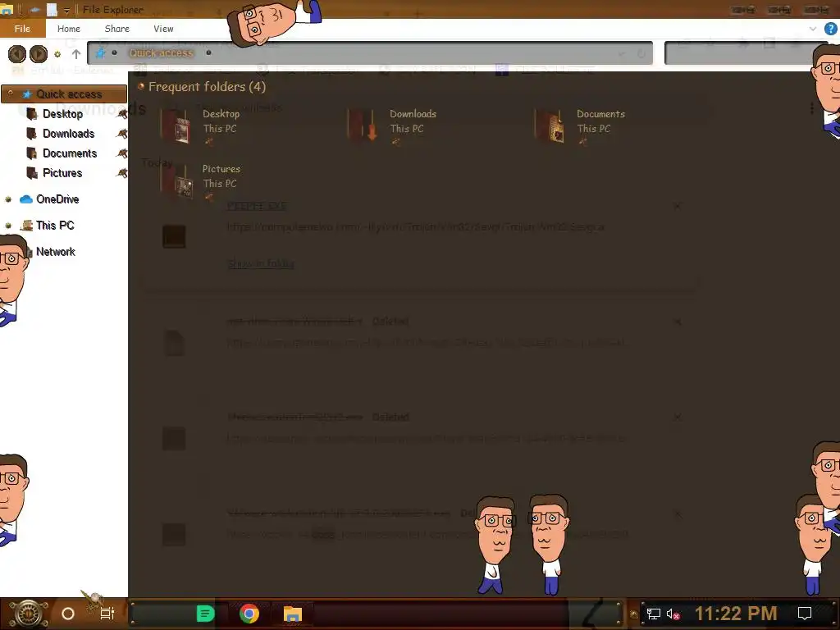
Task: Select the Documents frequent folder icon
Action: pos(549,126)
